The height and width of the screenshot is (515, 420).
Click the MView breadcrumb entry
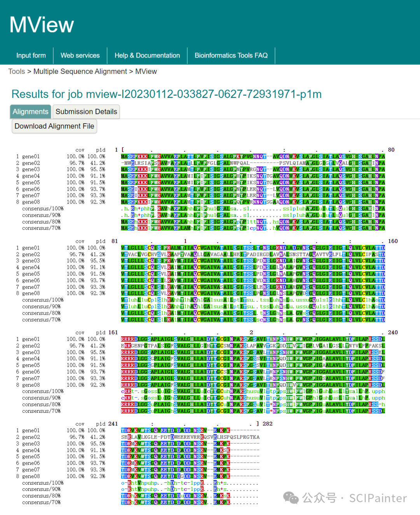(x=146, y=72)
